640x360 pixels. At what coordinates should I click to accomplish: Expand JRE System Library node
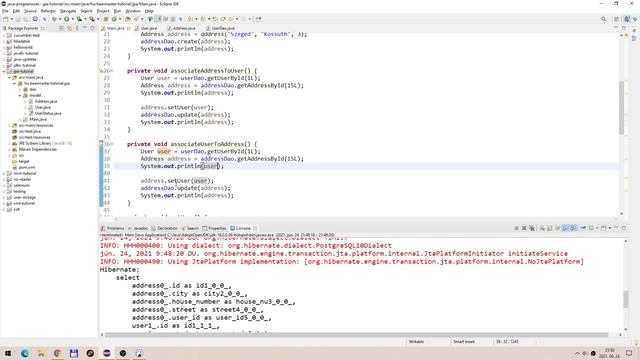[9, 143]
